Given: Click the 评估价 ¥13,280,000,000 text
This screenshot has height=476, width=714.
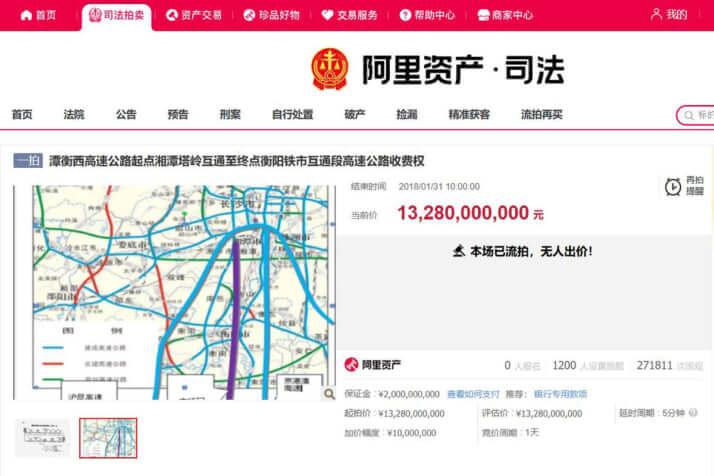Looking at the screenshot, I should coord(532,414).
